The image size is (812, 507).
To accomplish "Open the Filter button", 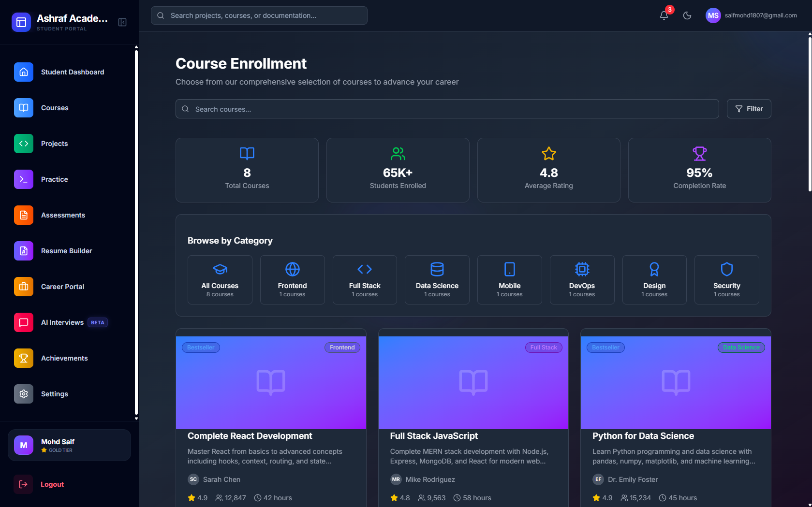I will [749, 109].
